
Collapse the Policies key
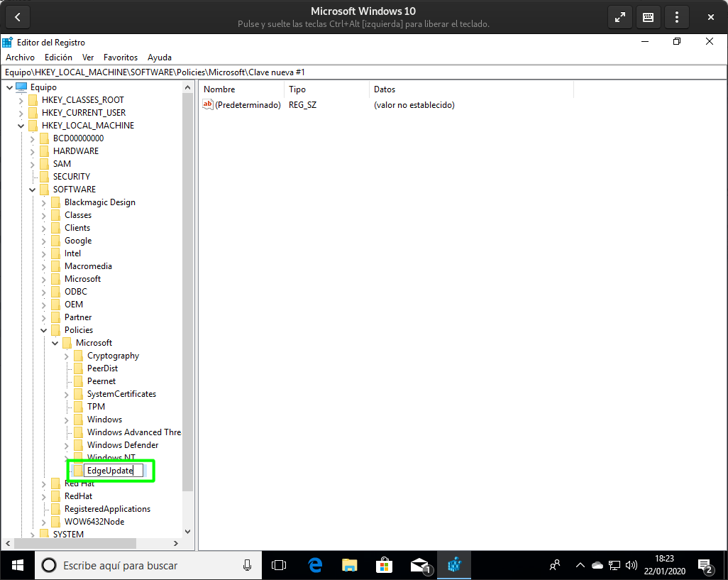(44, 330)
